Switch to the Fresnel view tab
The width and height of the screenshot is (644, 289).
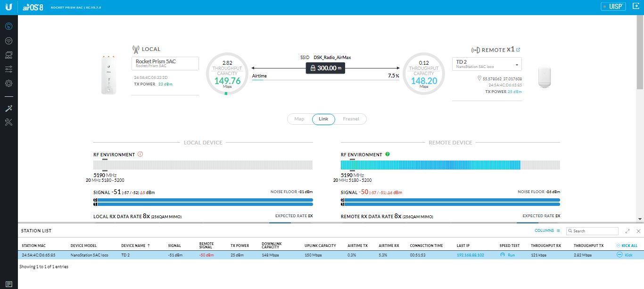click(351, 119)
